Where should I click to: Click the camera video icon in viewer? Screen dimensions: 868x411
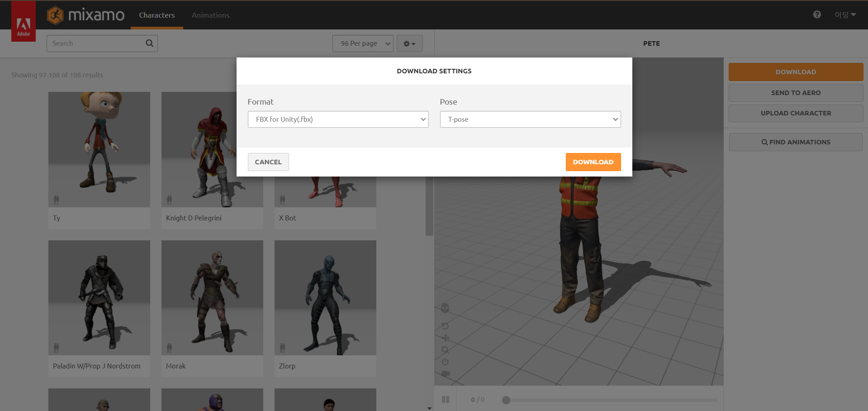point(446,374)
